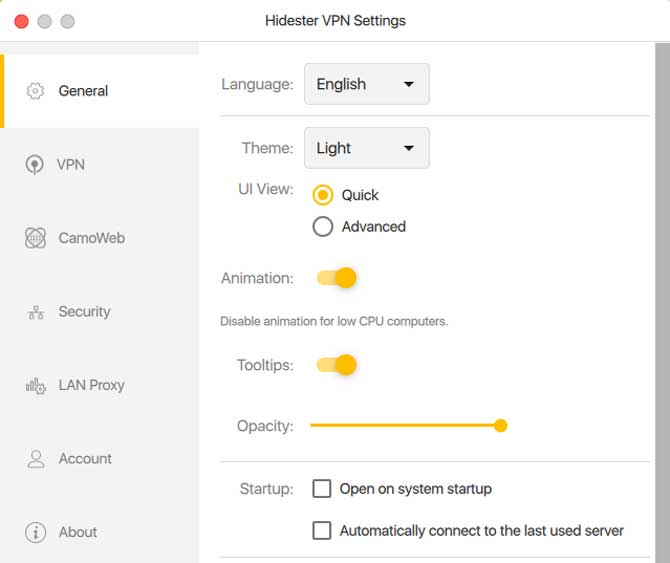This screenshot has width=670, height=563.
Task: Select the LAN Proxy tab
Action: 100,385
